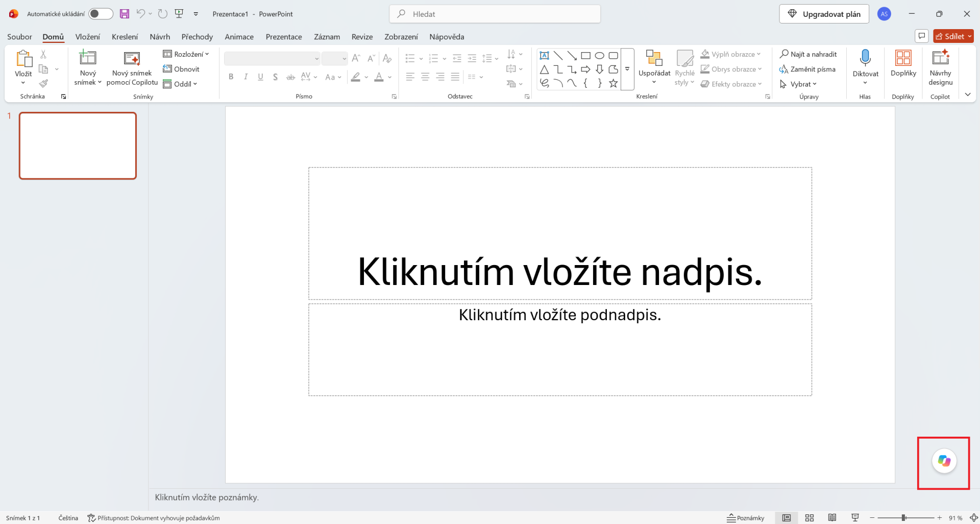Image resolution: width=980 pixels, height=524 pixels.
Task: Cut selection with scissors icon
Action: [43, 54]
